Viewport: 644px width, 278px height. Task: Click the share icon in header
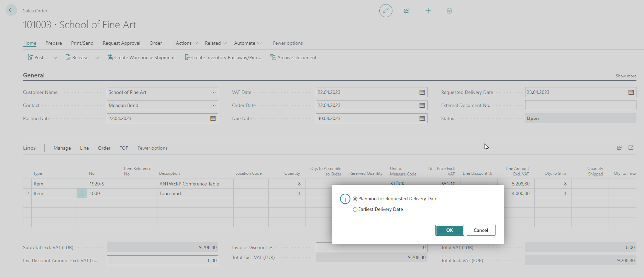407,11
